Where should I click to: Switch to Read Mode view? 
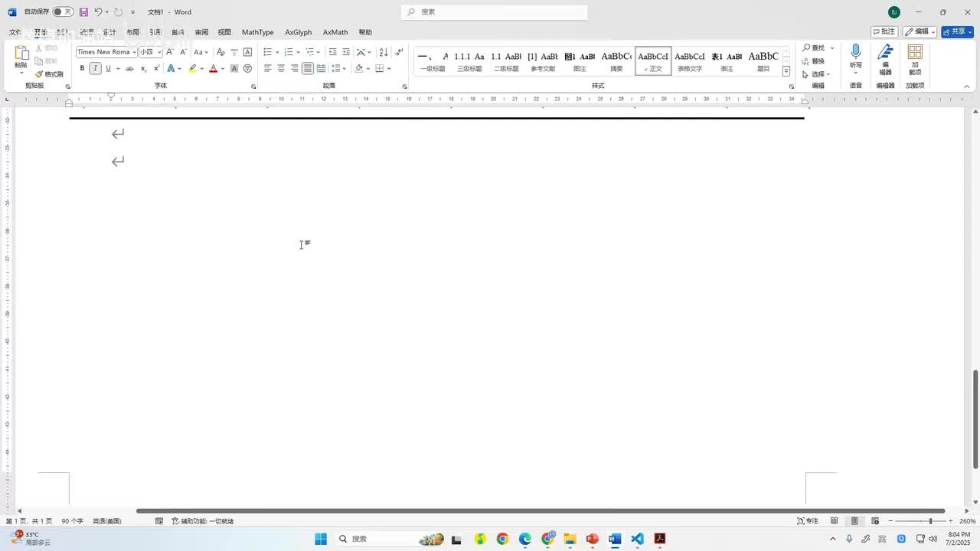pos(835,521)
